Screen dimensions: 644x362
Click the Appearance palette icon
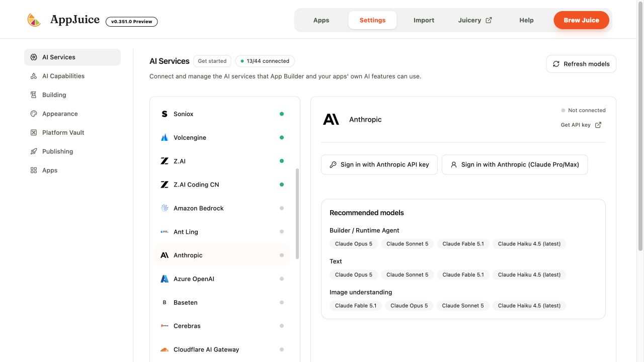(x=34, y=114)
